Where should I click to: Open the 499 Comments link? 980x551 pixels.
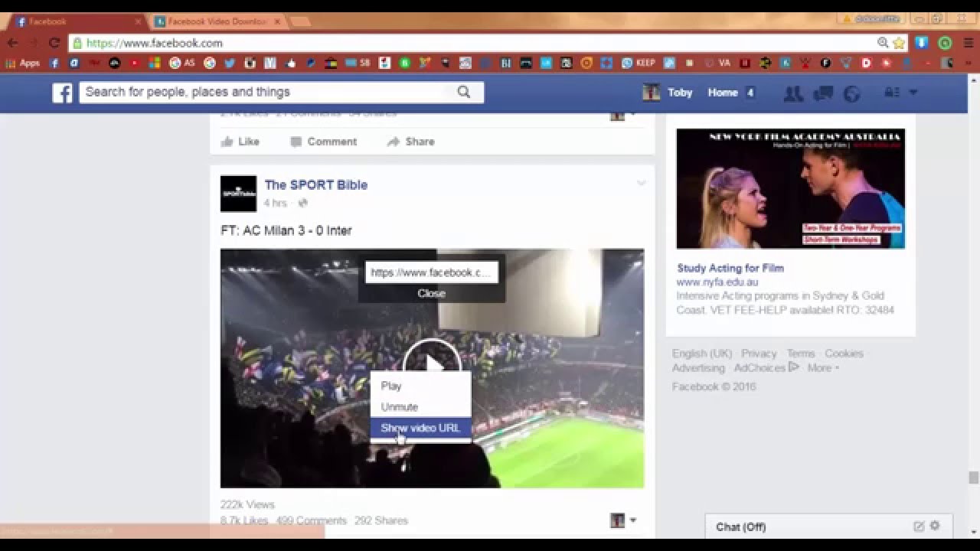(x=311, y=520)
